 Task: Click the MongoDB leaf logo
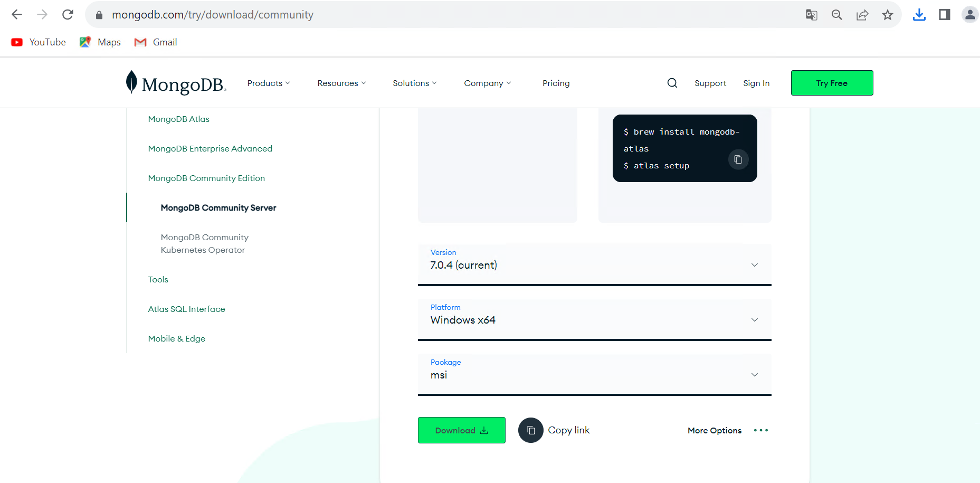coord(131,82)
